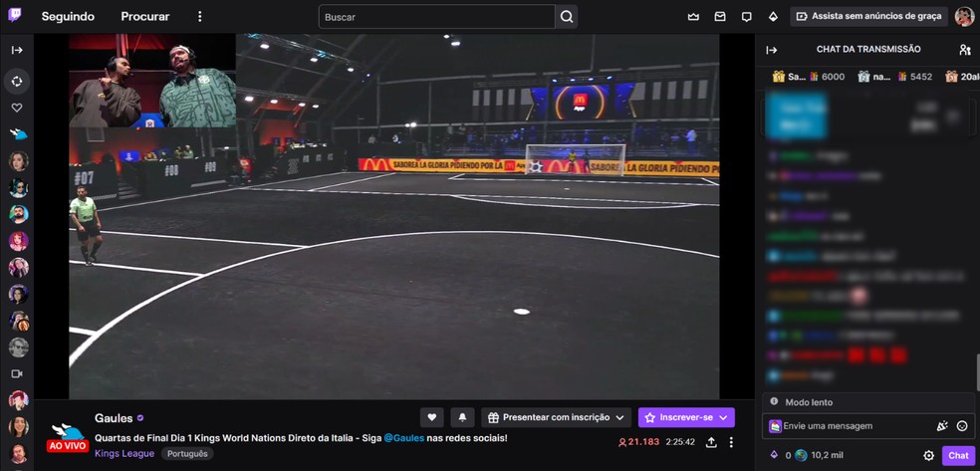980x471 pixels.
Task: Open the Presentear com inscrição dropdown
Action: coord(556,417)
